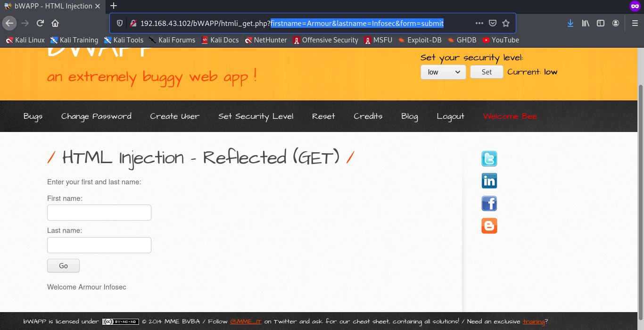This screenshot has height=330, width=644.
Task: Open the Kali Docs bookmark
Action: click(x=220, y=40)
